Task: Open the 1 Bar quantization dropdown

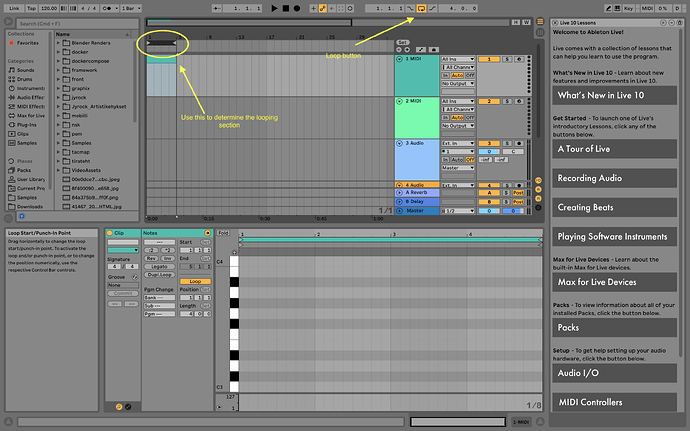Action: (131, 8)
